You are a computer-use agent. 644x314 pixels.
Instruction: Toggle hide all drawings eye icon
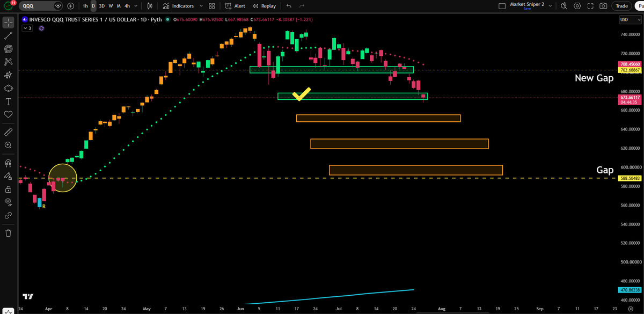[9, 202]
